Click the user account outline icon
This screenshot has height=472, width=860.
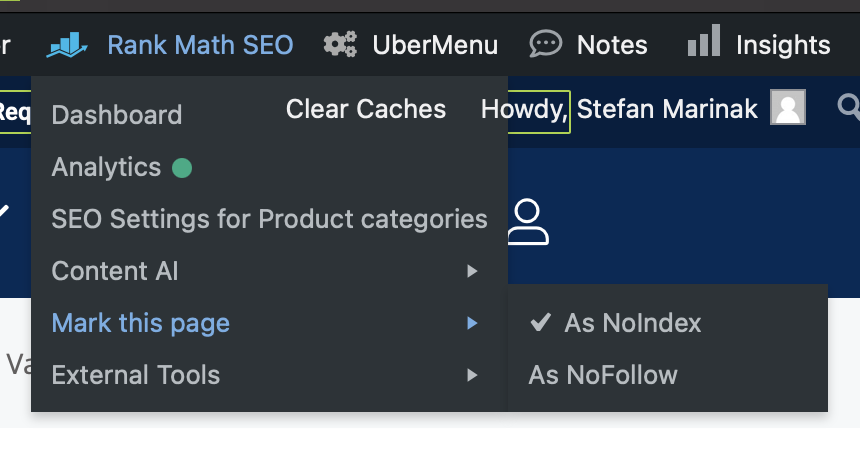[527, 222]
